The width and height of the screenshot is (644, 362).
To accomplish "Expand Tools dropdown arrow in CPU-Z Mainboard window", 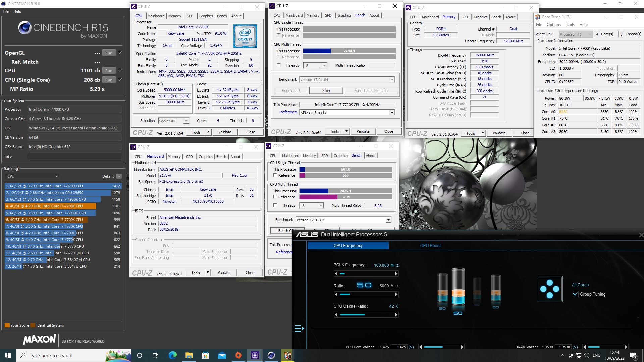I will pyautogui.click(x=208, y=273).
